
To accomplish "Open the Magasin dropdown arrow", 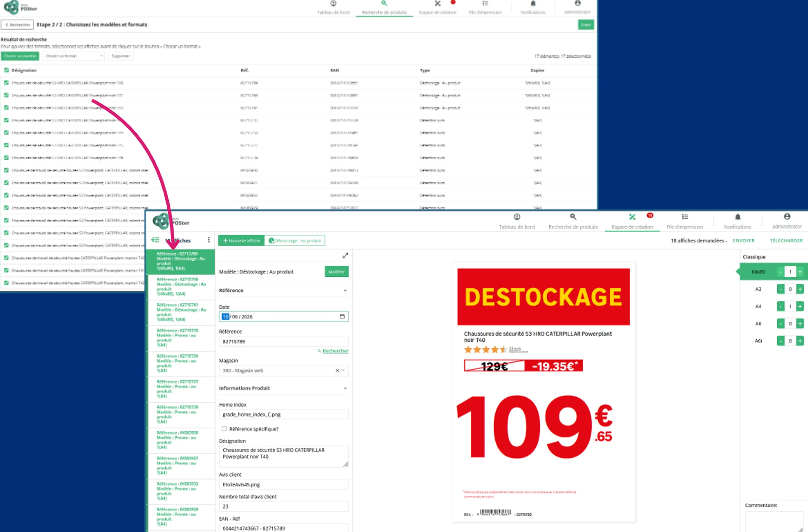I will coord(343,370).
